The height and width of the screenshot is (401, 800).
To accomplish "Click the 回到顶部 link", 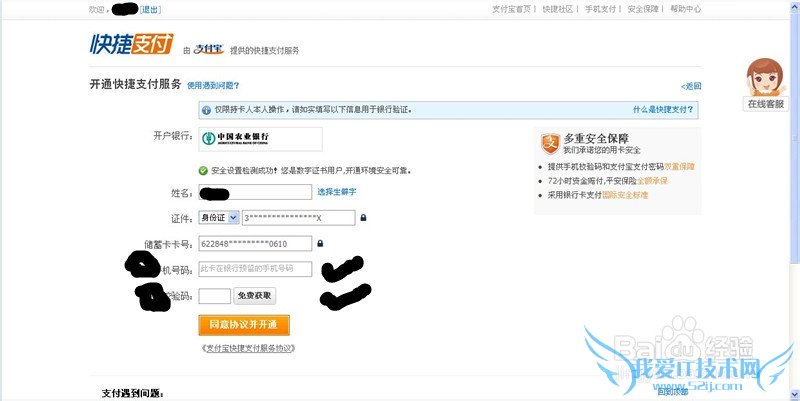I will pyautogui.click(x=672, y=392).
